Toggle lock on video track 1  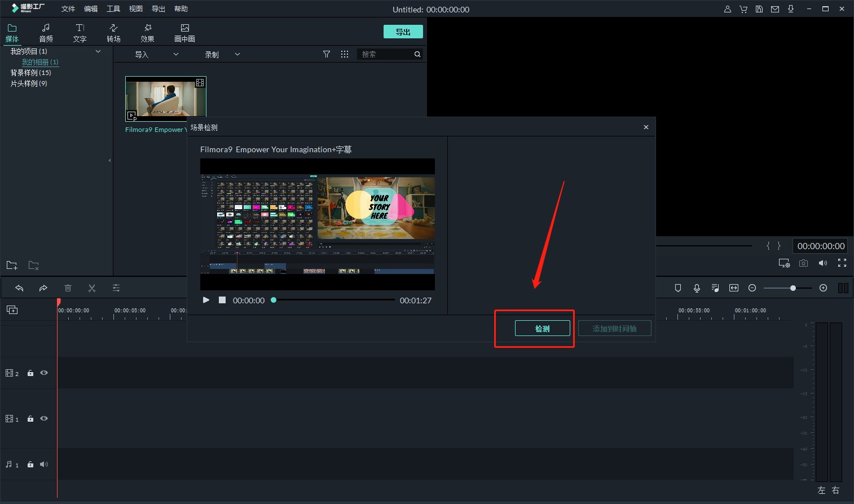click(x=30, y=419)
